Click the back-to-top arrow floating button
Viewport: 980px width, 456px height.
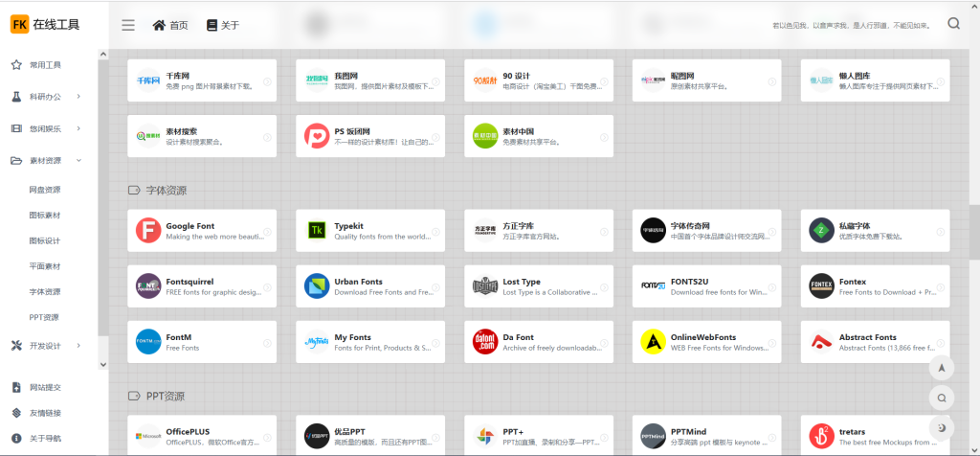pos(942,367)
